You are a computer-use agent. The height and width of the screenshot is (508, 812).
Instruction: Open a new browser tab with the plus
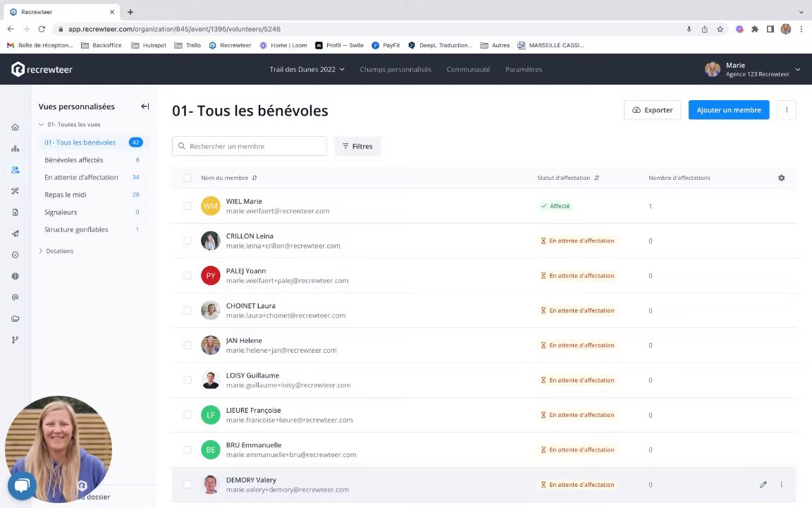click(x=130, y=12)
